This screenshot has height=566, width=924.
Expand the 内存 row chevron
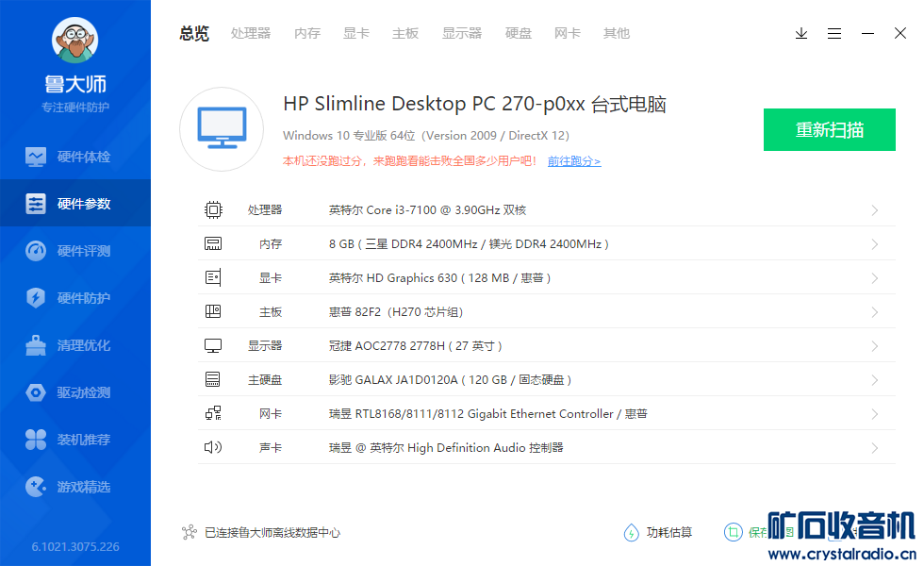pos(875,244)
